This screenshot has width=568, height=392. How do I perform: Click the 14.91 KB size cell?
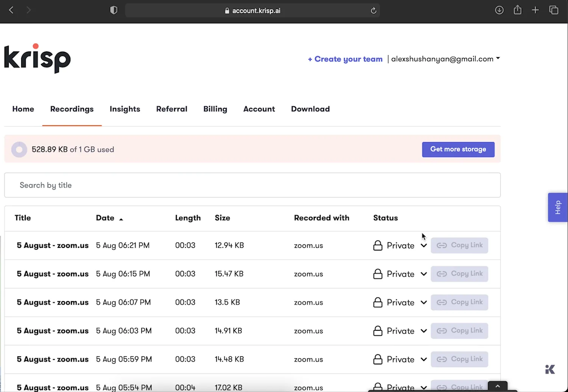tap(228, 331)
